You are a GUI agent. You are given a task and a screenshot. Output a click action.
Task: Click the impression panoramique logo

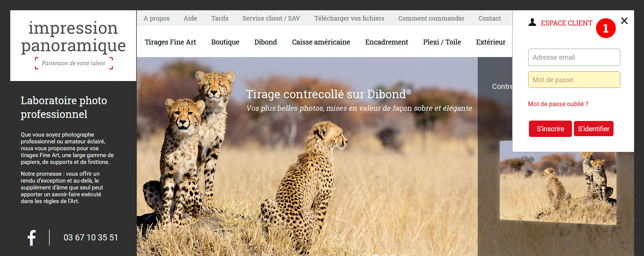click(73, 45)
